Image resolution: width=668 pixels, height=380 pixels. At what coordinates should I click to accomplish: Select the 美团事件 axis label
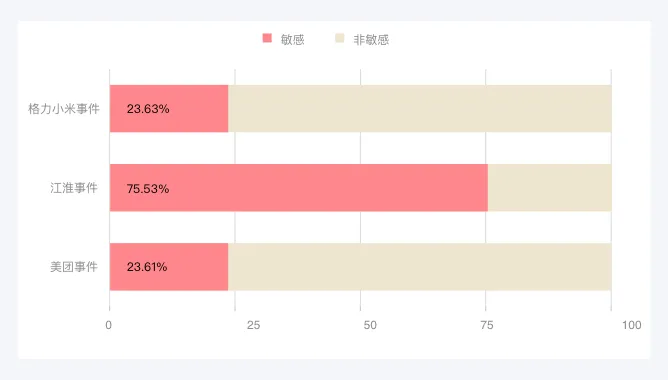coord(74,267)
